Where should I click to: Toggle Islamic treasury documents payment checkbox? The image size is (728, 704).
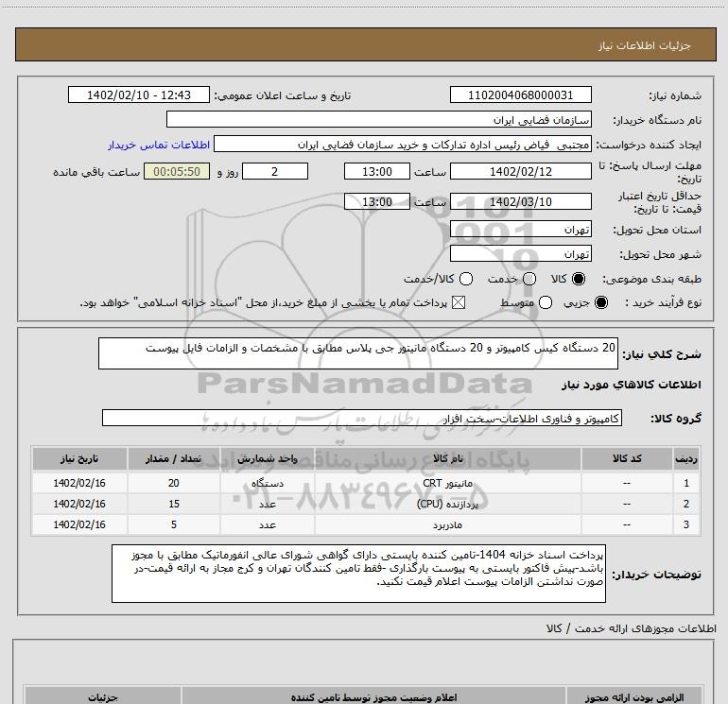point(459,302)
